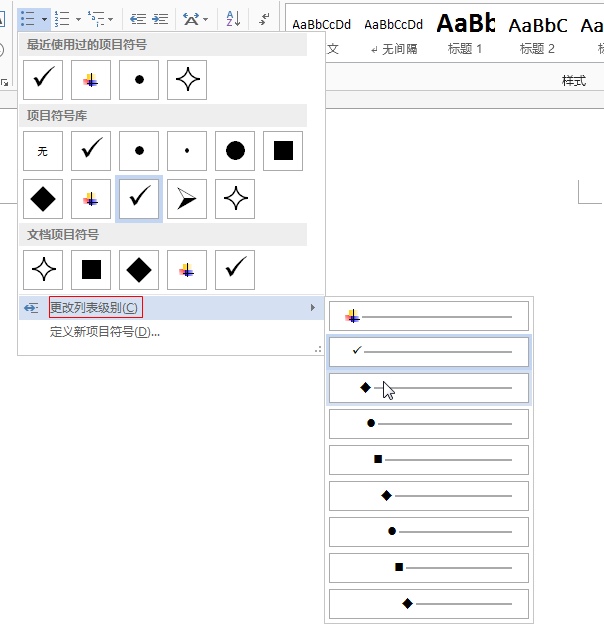Click the Asian Layout icon

pyautogui.click(x=191, y=19)
